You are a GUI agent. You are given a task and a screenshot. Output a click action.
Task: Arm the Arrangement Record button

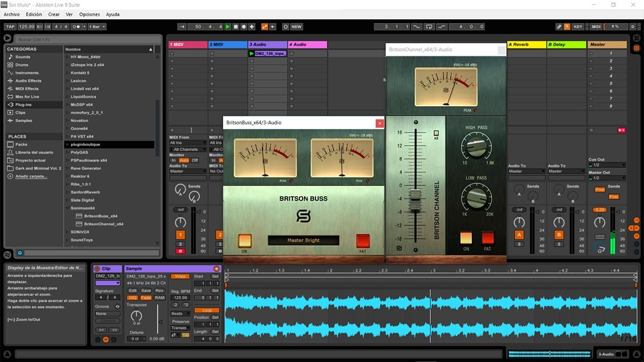point(244,26)
